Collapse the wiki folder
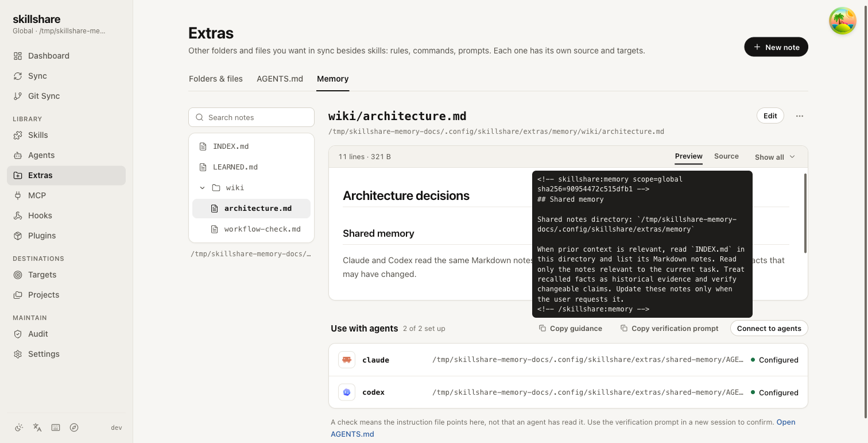Viewport: 868px width, 443px height. (202, 188)
